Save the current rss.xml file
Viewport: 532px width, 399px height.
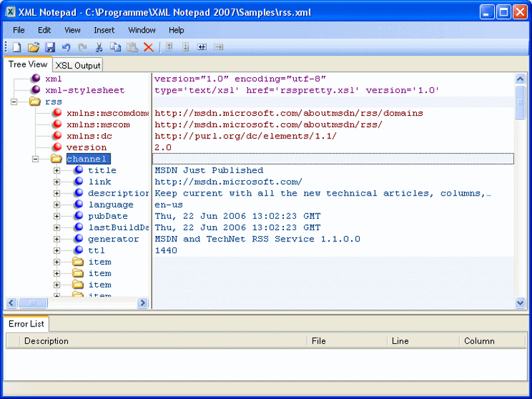pos(50,47)
